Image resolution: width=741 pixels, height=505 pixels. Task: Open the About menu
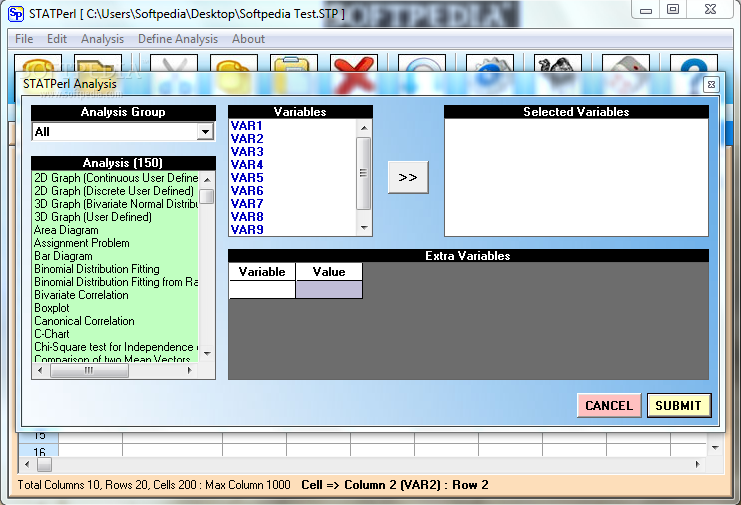[x=248, y=39]
